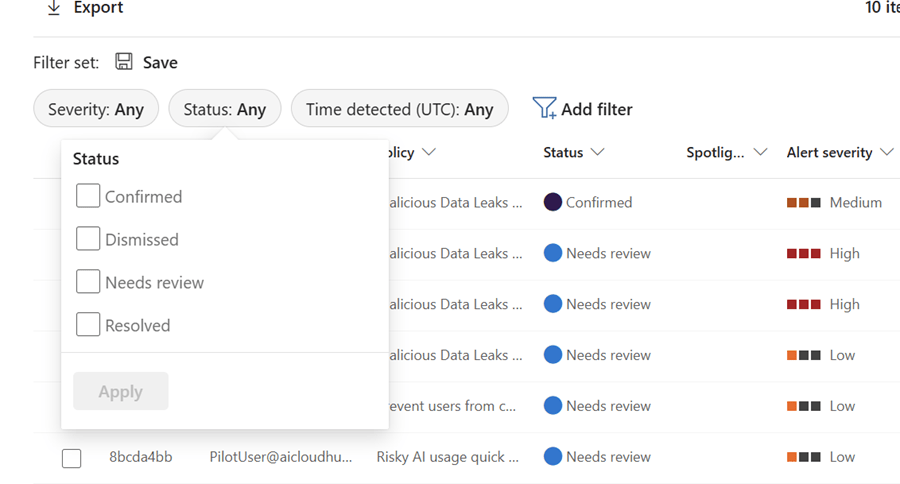The image size is (900, 484).
Task: Click the Confirmed status dark circle icon
Action: pyautogui.click(x=552, y=202)
